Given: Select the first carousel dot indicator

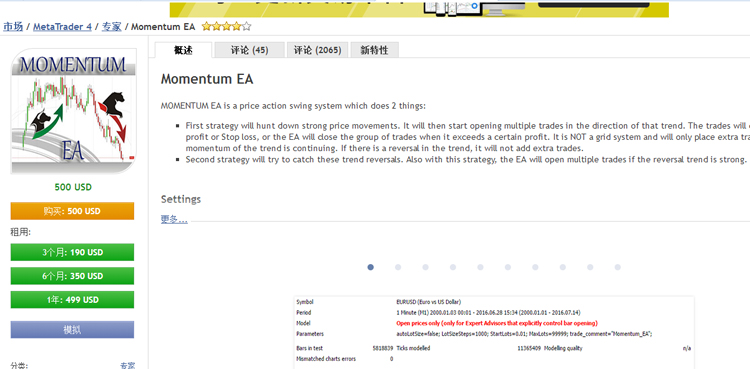Looking at the screenshot, I should [x=370, y=267].
